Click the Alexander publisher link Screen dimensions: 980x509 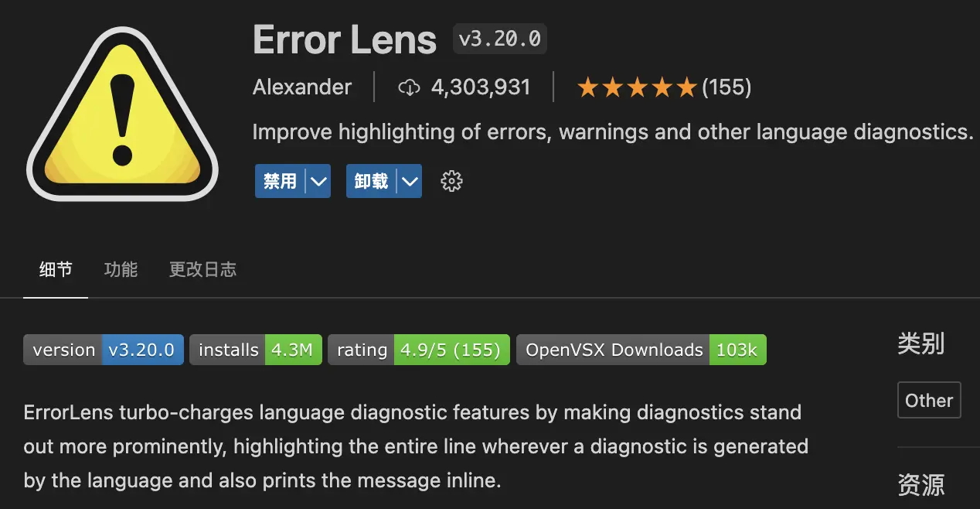[x=302, y=87]
